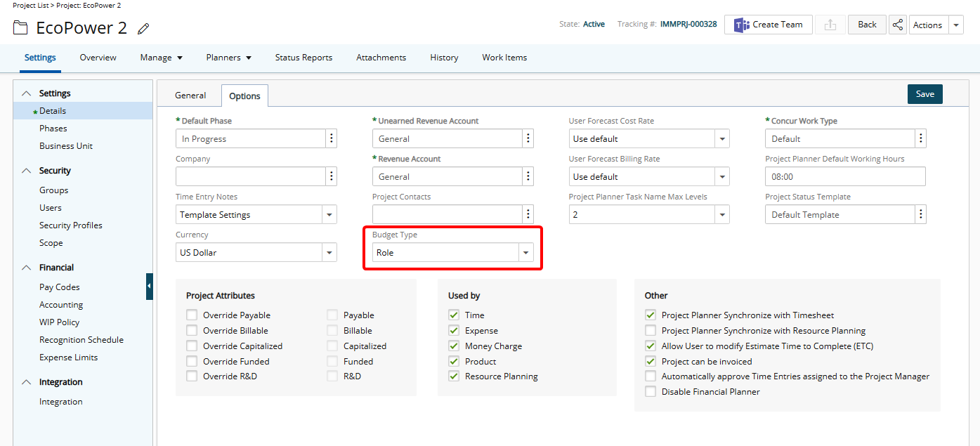Select Security Profiles in sidebar
Image resolution: width=980 pixels, height=446 pixels.
pos(71,225)
